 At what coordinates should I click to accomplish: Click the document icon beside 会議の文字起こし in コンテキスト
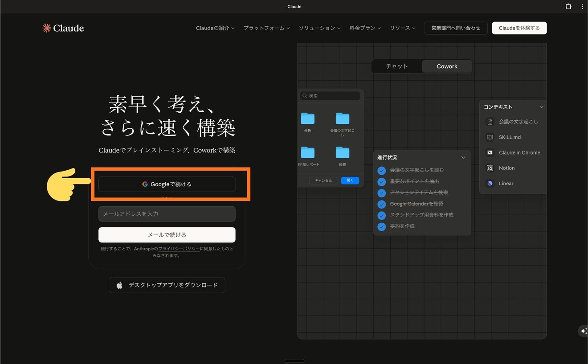pyautogui.click(x=490, y=122)
